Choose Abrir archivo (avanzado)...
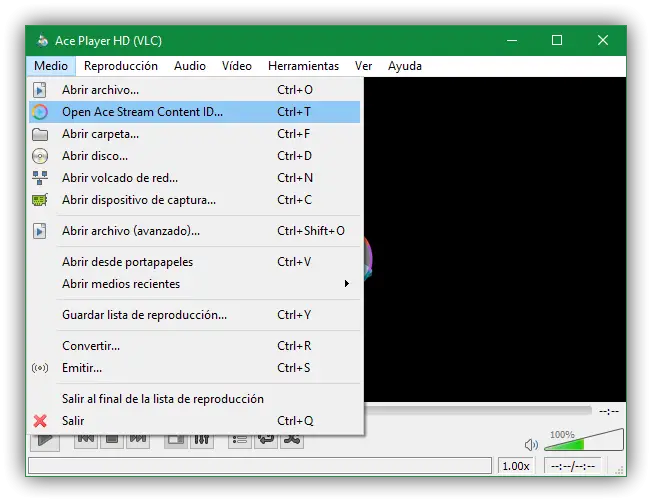Viewport: 652px width, 502px height. coord(195,231)
